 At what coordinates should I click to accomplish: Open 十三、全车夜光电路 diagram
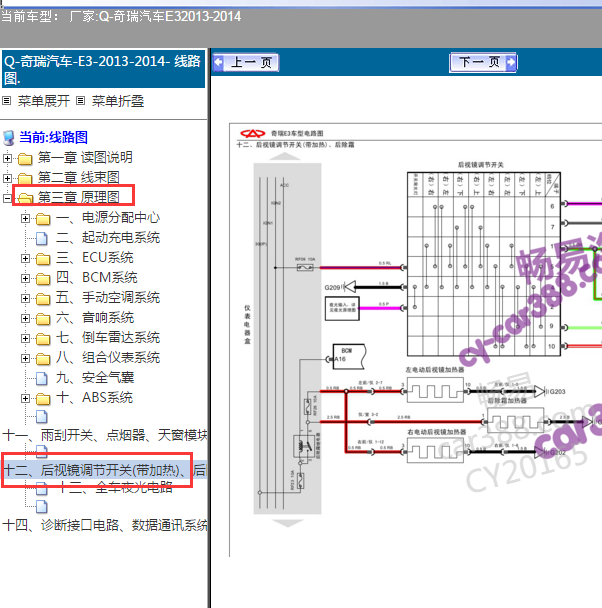[114, 488]
